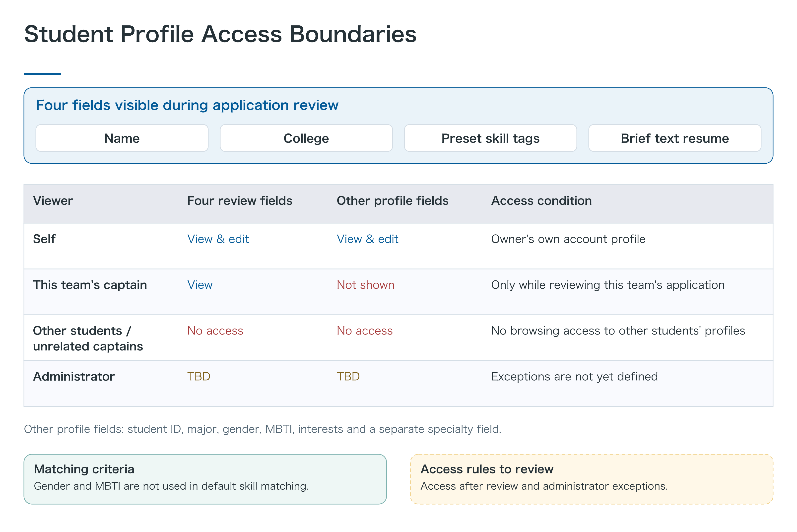797x532 pixels.
Task: Click the Preset skill tags chip
Action: (490, 138)
